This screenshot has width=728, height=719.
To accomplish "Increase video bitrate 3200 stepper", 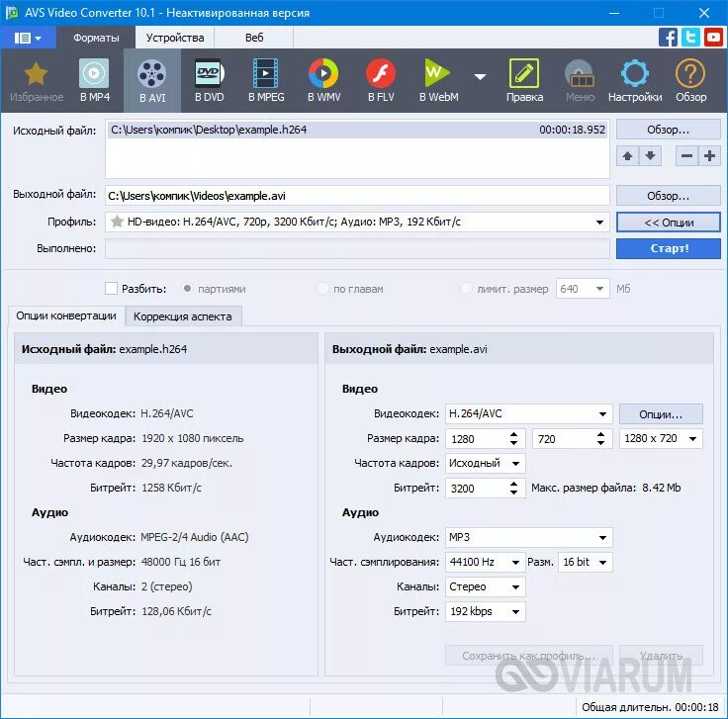I will [x=513, y=484].
